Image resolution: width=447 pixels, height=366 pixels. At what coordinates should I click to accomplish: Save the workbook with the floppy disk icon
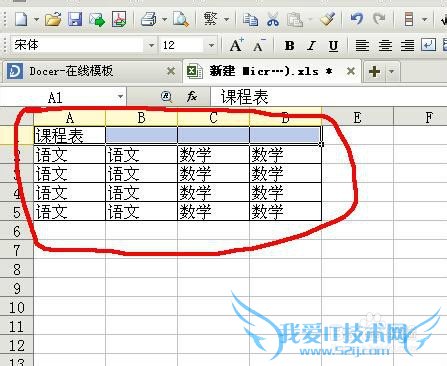click(x=75, y=19)
